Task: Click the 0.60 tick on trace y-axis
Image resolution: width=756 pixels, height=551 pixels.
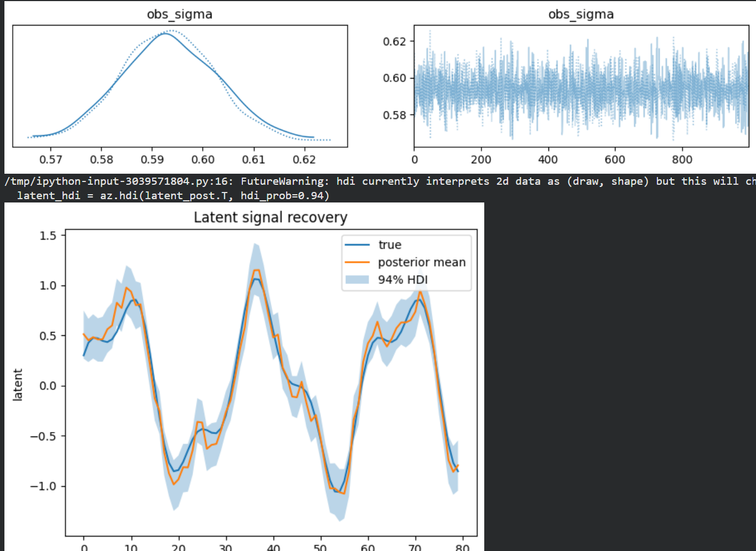Action: (x=395, y=78)
